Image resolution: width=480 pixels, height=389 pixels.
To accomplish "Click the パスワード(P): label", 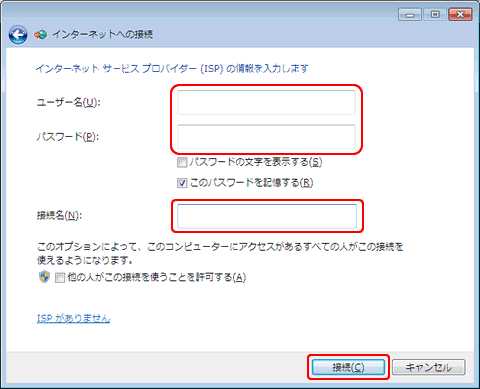I will 68,137.
